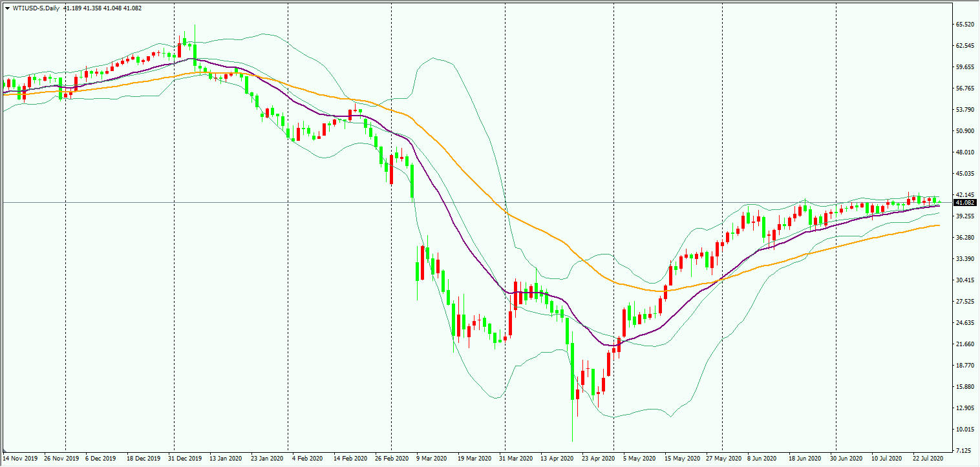Click the 36.280 price axis label

(x=964, y=238)
